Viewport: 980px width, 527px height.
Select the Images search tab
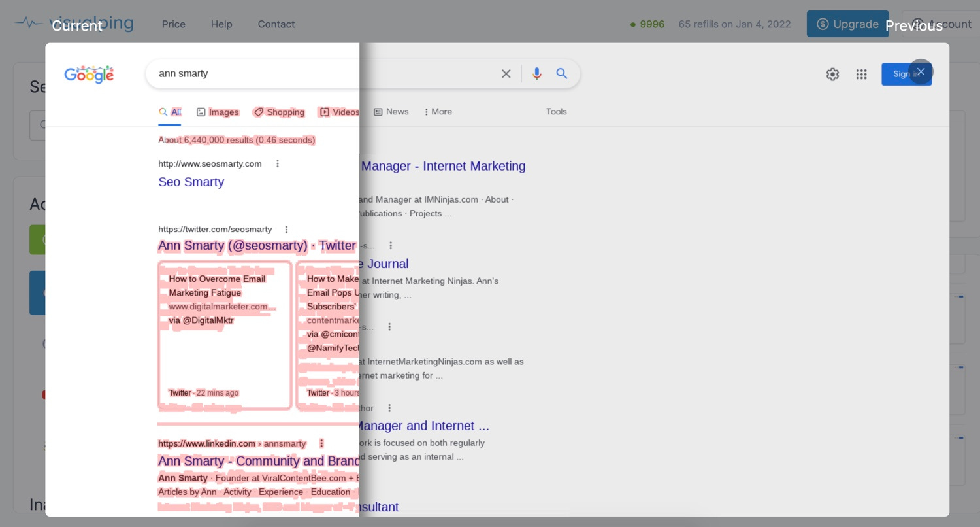(x=218, y=112)
